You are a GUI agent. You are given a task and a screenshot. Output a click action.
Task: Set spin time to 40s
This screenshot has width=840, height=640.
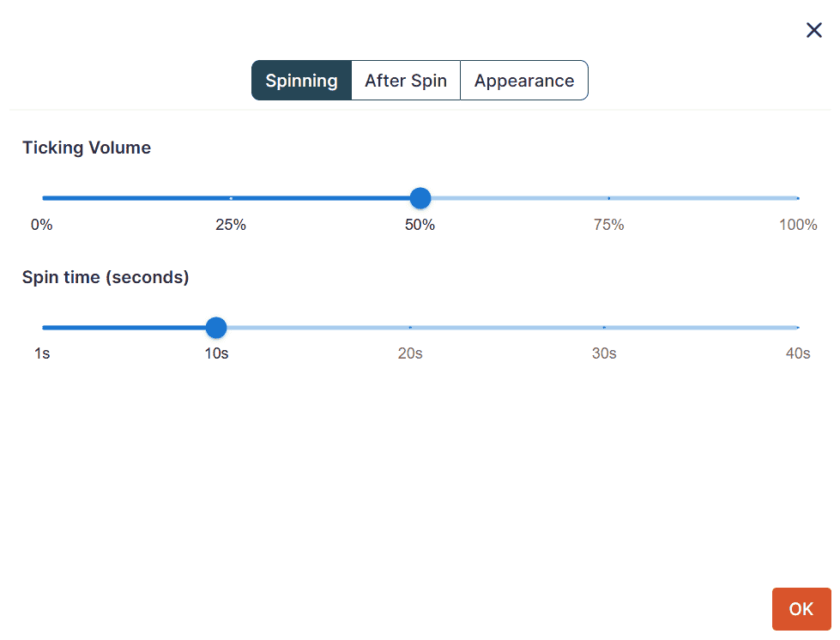pyautogui.click(x=798, y=328)
